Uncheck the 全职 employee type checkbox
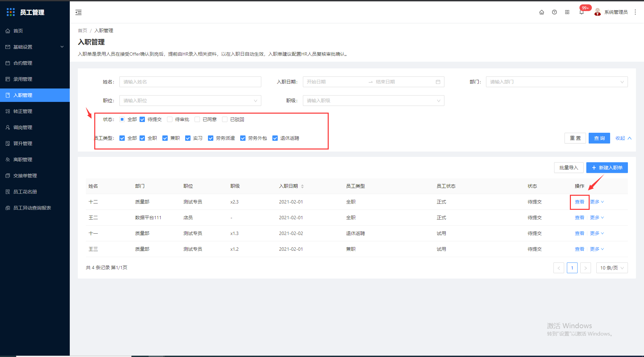The width and height of the screenshot is (644, 357). 142,138
